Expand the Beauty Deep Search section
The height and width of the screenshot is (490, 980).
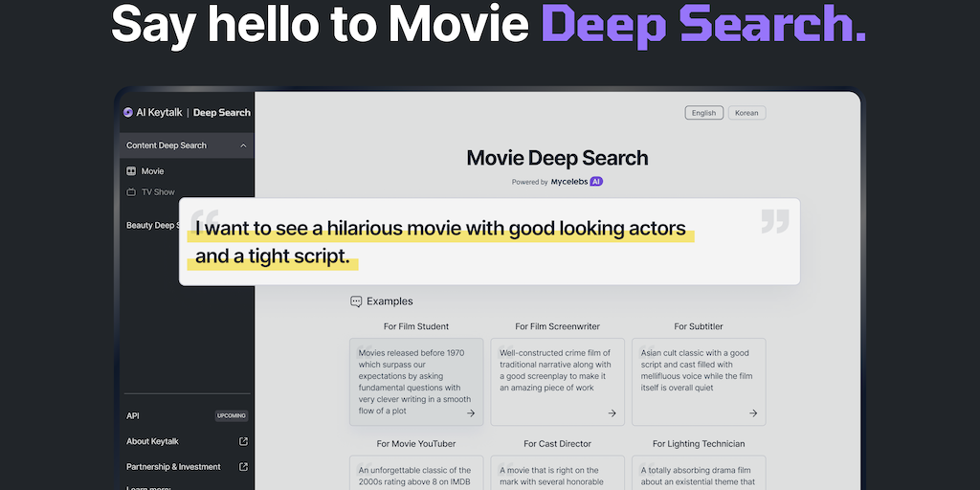pos(151,226)
